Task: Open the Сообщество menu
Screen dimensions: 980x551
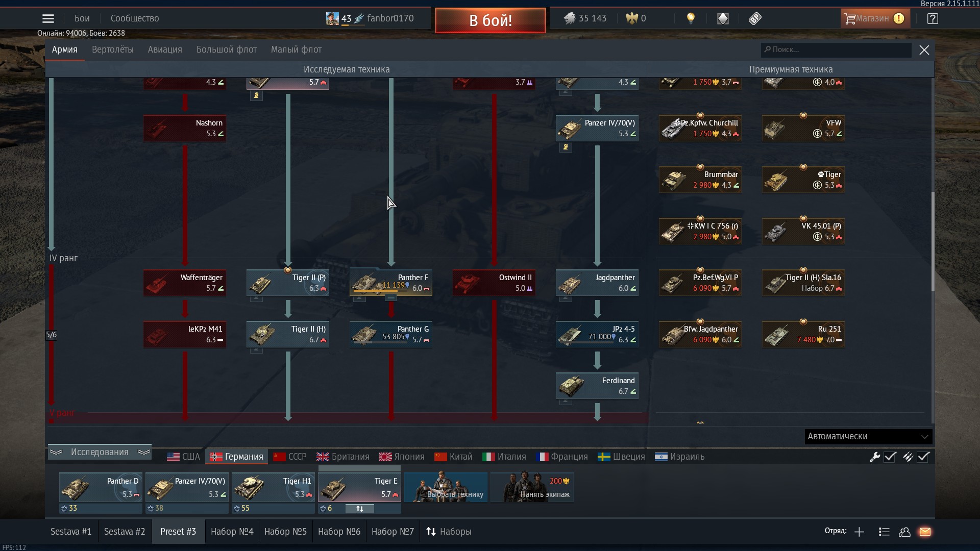Action: [135, 18]
